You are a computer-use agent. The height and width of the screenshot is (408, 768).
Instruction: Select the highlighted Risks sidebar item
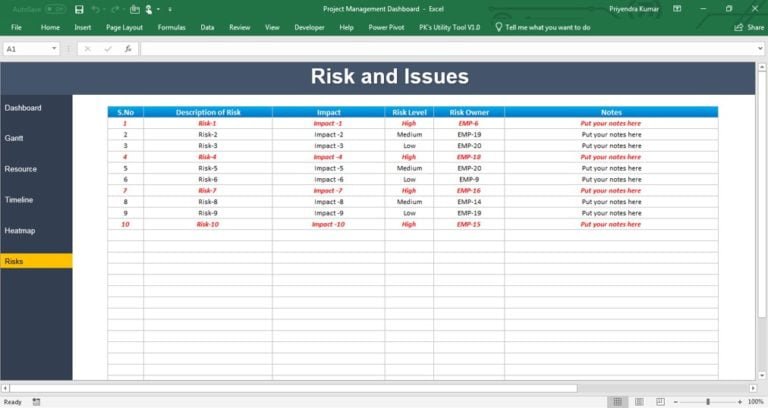pos(36,261)
